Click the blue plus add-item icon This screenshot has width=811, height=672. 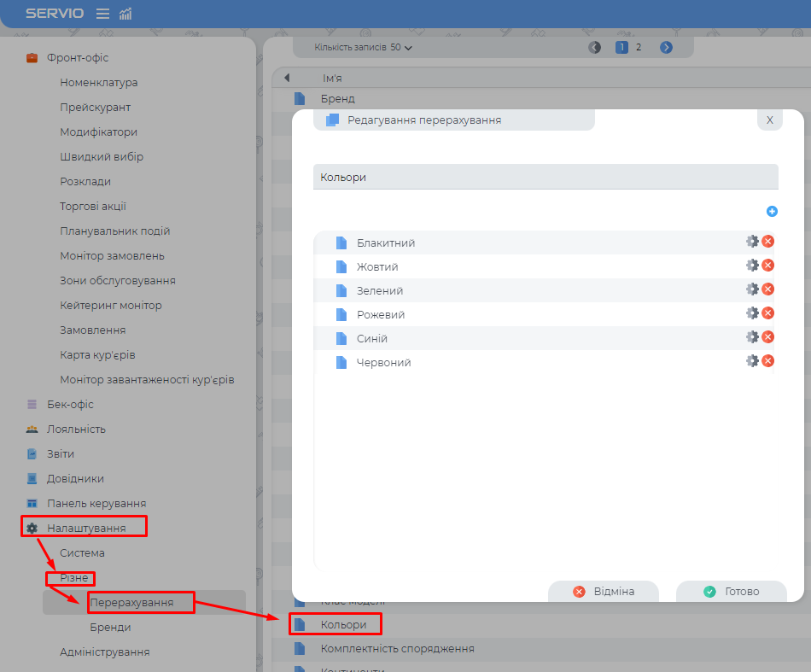772,211
